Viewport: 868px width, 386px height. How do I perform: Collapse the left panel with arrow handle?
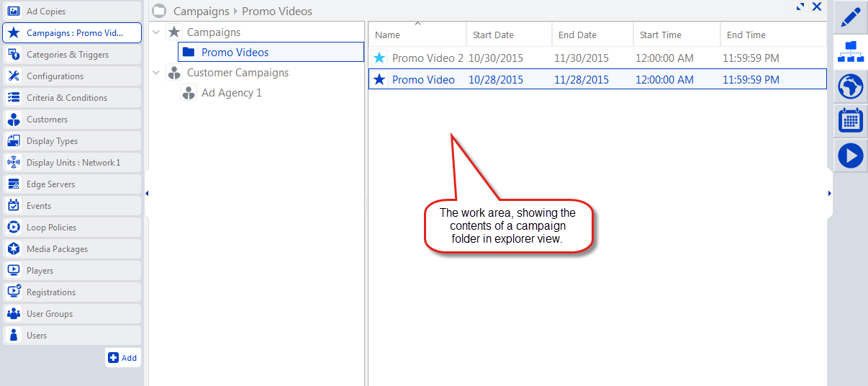(x=147, y=193)
